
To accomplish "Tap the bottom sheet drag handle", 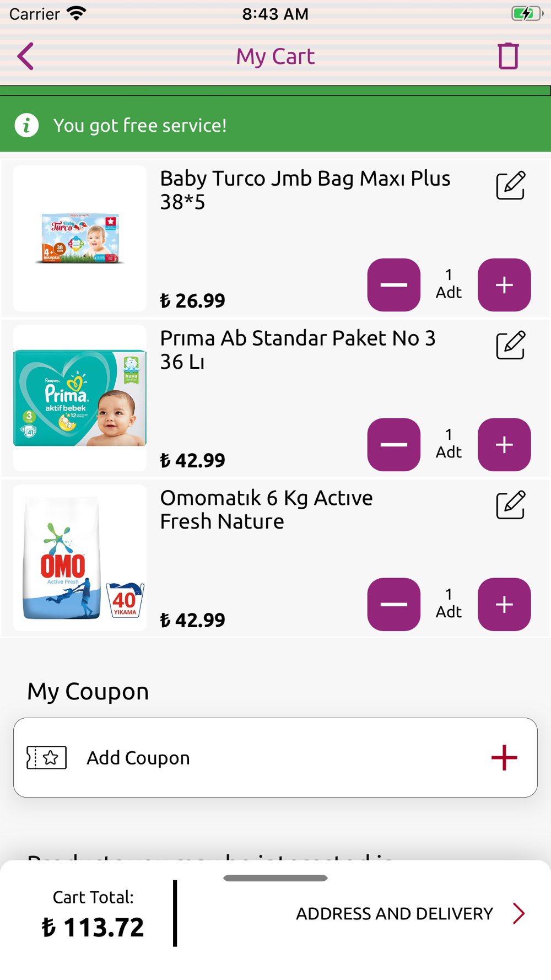I will [x=275, y=877].
